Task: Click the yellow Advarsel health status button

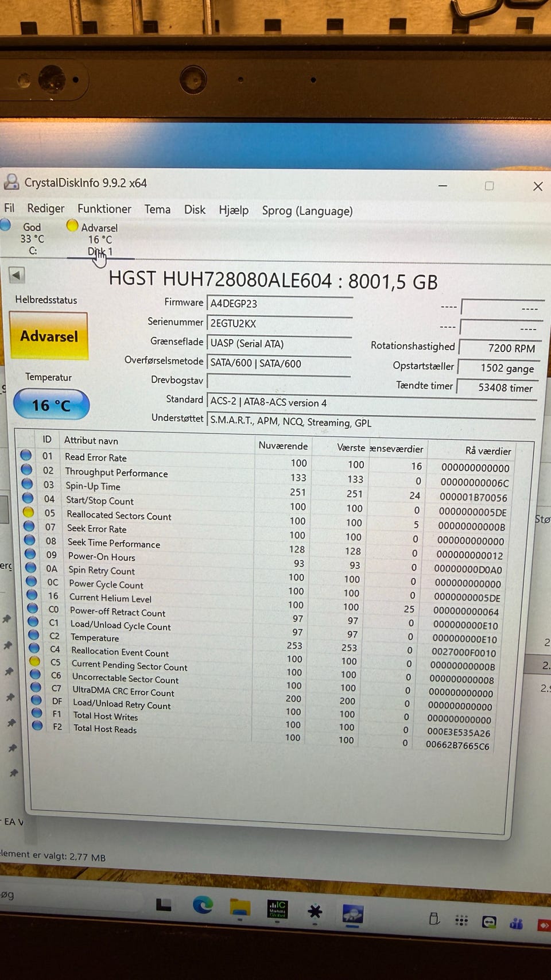Action: (x=49, y=336)
